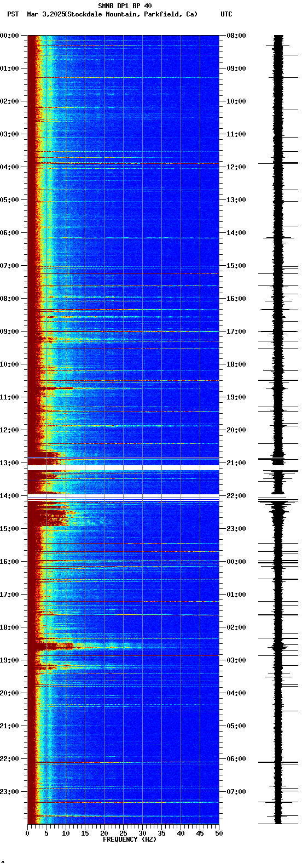Click the '25' frequency tick label
The height and width of the screenshot is (868, 302).
pyautogui.click(x=123, y=833)
